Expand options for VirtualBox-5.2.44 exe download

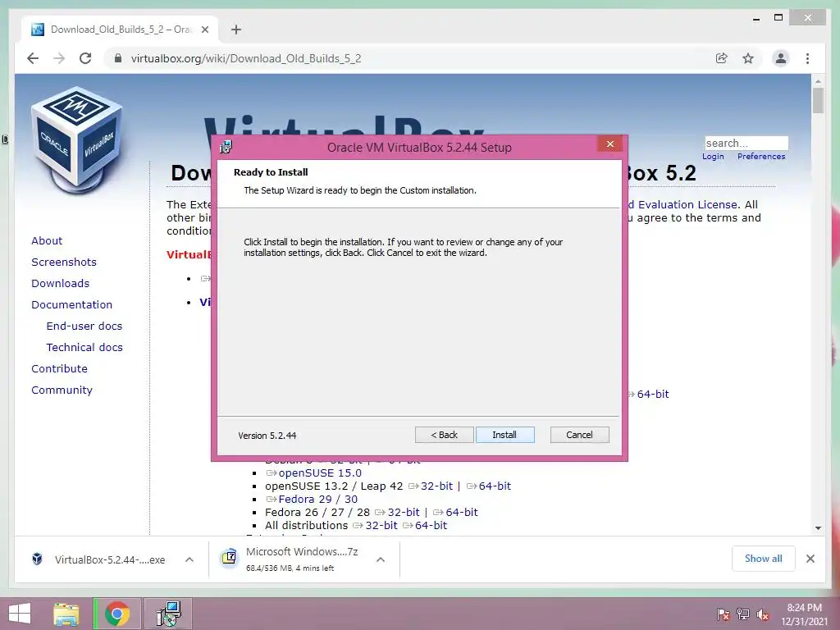(x=189, y=559)
